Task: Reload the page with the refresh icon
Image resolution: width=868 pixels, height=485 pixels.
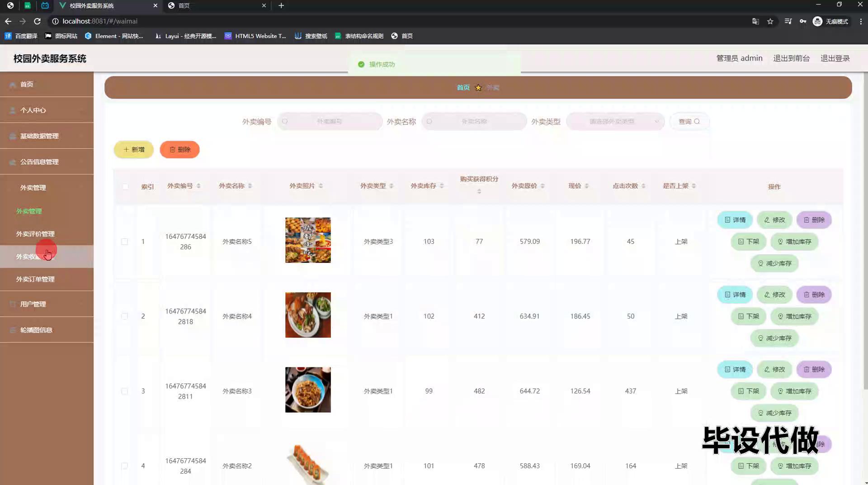Action: (x=37, y=21)
